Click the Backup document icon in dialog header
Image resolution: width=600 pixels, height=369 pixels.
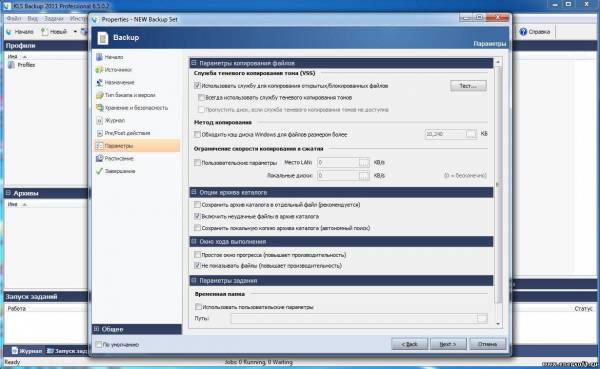[x=103, y=38]
